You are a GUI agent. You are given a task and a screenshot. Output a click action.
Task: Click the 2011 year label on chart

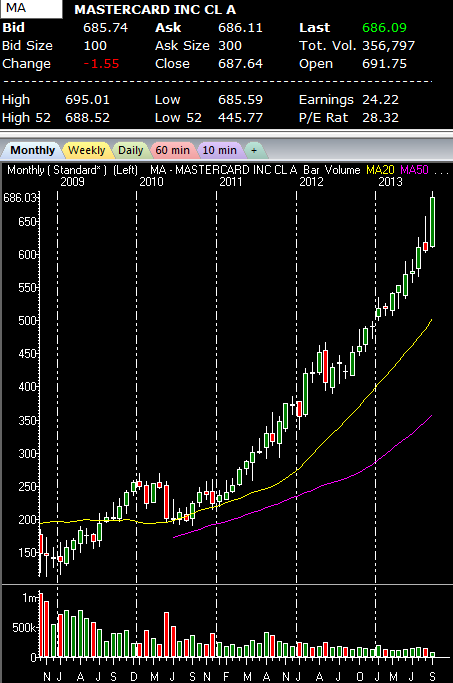[230, 182]
